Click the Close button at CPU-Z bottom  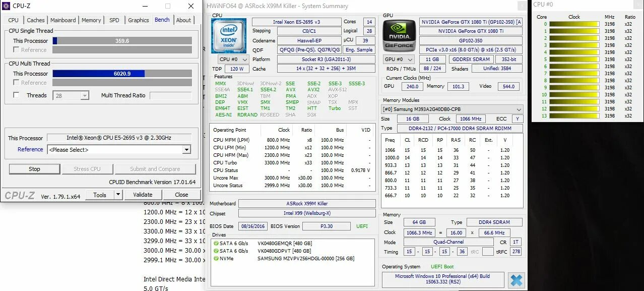click(x=181, y=195)
